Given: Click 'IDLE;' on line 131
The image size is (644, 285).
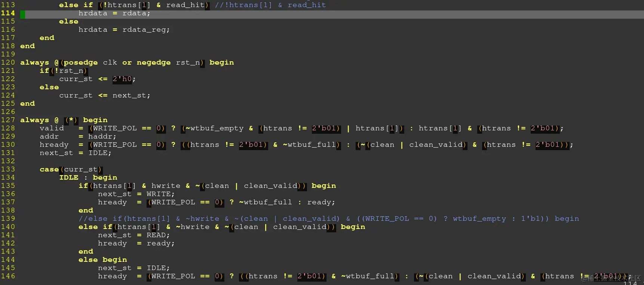Looking at the screenshot, I should [x=100, y=153].
